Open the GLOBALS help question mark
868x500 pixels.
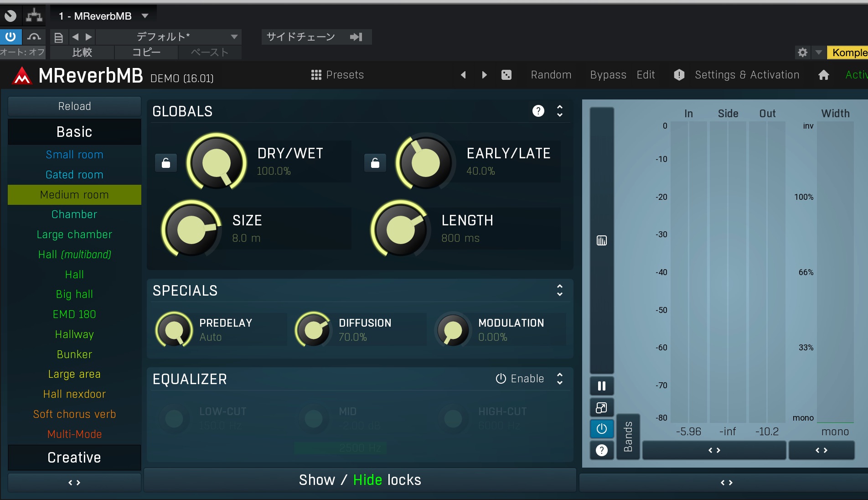click(538, 111)
